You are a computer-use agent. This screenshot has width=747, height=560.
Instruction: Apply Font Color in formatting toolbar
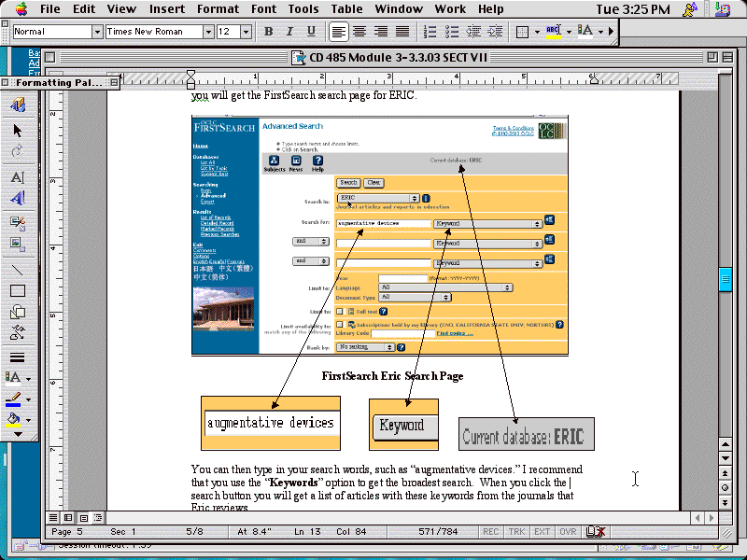coord(585,32)
